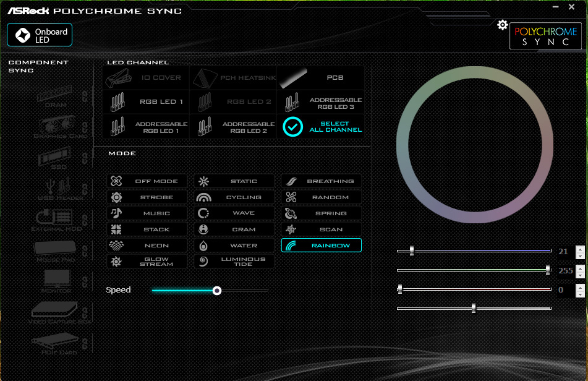Toggle the Graphics Card sync link
This screenshot has width=588, height=381.
pos(85,127)
